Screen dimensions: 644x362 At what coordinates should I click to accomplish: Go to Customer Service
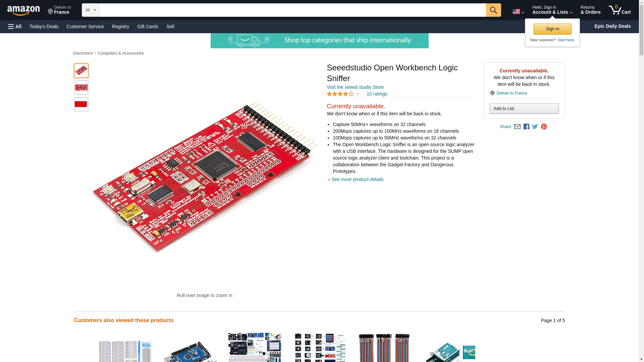pyautogui.click(x=85, y=26)
